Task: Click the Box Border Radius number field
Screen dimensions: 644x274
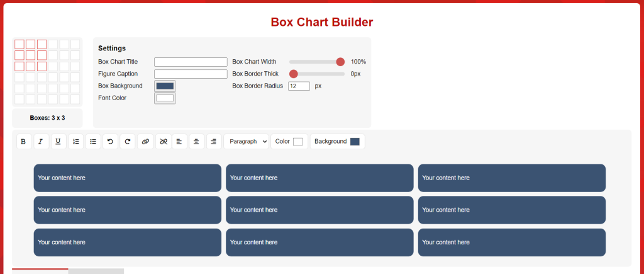Action: [299, 86]
